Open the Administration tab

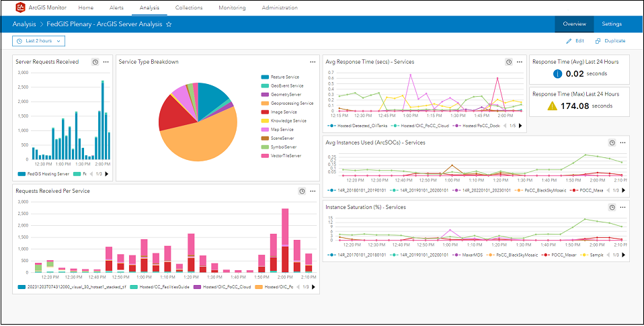coord(280,8)
